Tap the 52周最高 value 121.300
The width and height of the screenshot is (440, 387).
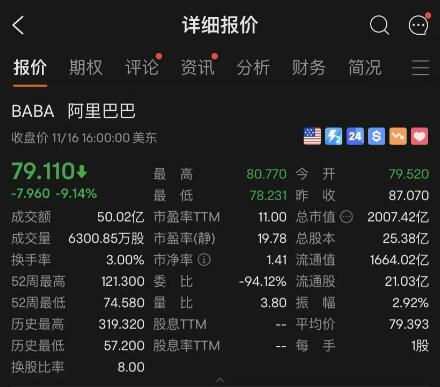(123, 282)
